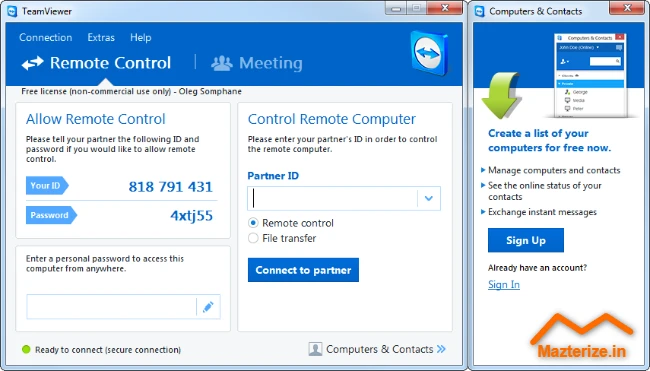Click the Exchange instant messages bullet
The height and width of the screenshot is (371, 650).
tap(542, 212)
